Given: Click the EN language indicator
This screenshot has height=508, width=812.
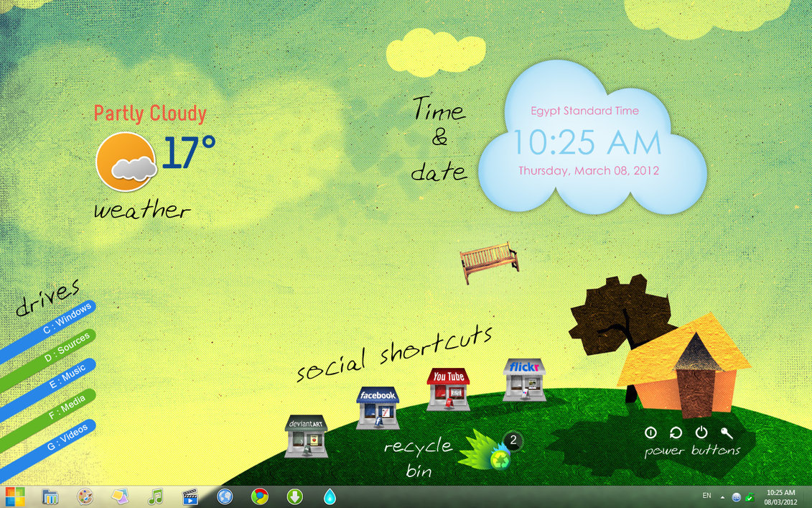Looking at the screenshot, I should click(706, 496).
